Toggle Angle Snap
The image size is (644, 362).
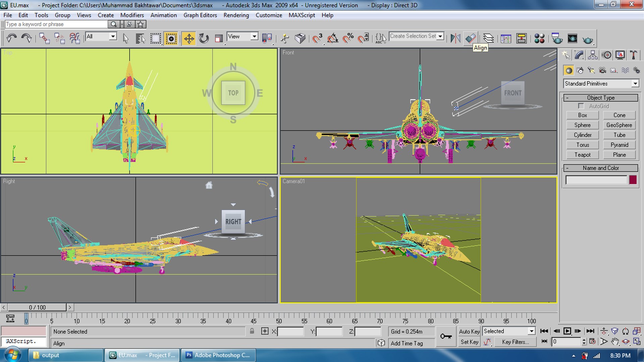tap(333, 39)
